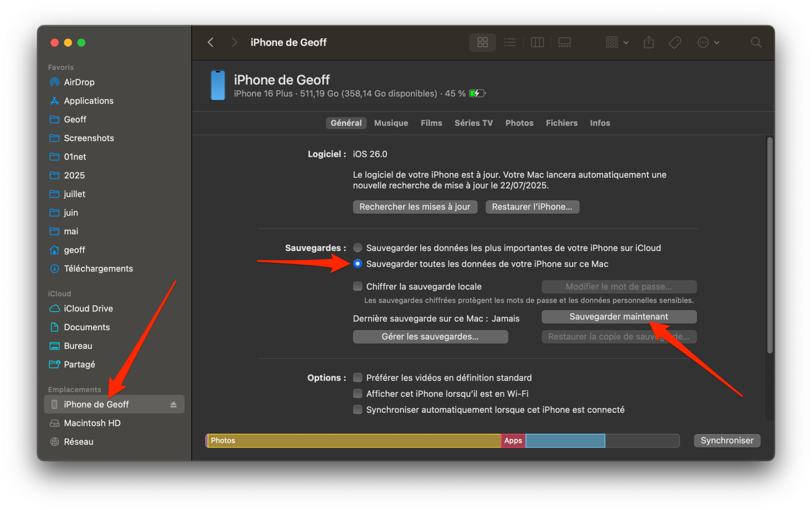Image resolution: width=812 pixels, height=510 pixels.
Task: Switch to the Fichiers tab
Action: pyautogui.click(x=562, y=123)
